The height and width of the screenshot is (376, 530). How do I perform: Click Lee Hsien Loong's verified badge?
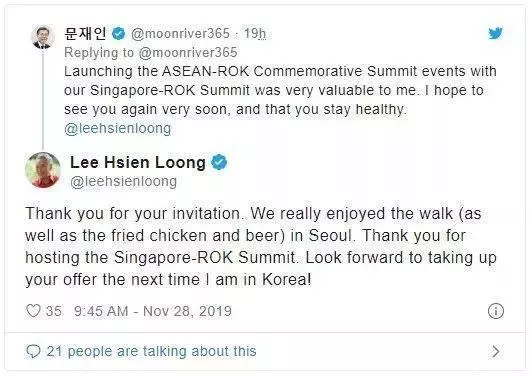tap(219, 162)
